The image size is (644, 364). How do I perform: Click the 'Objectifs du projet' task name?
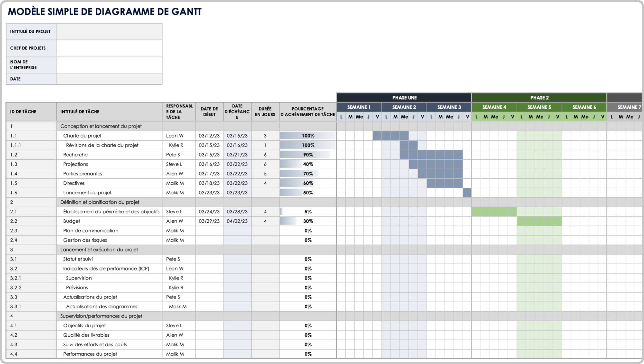[84, 326]
